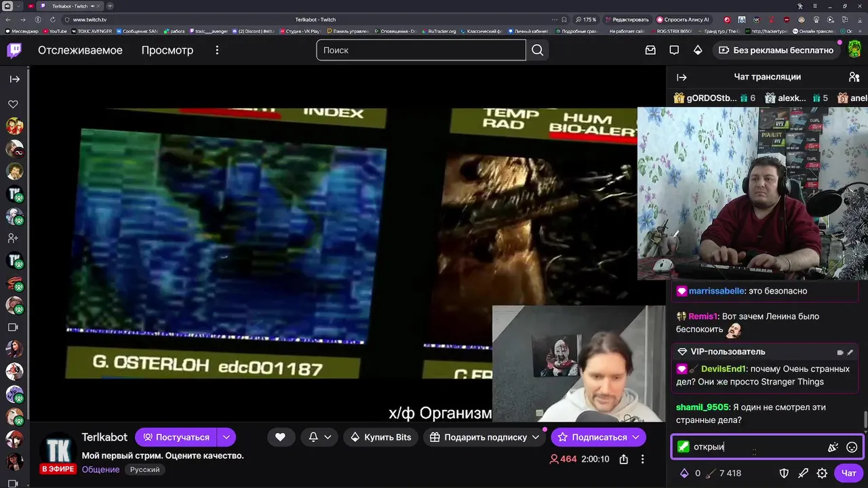Open the Twitch home logo

tap(14, 50)
